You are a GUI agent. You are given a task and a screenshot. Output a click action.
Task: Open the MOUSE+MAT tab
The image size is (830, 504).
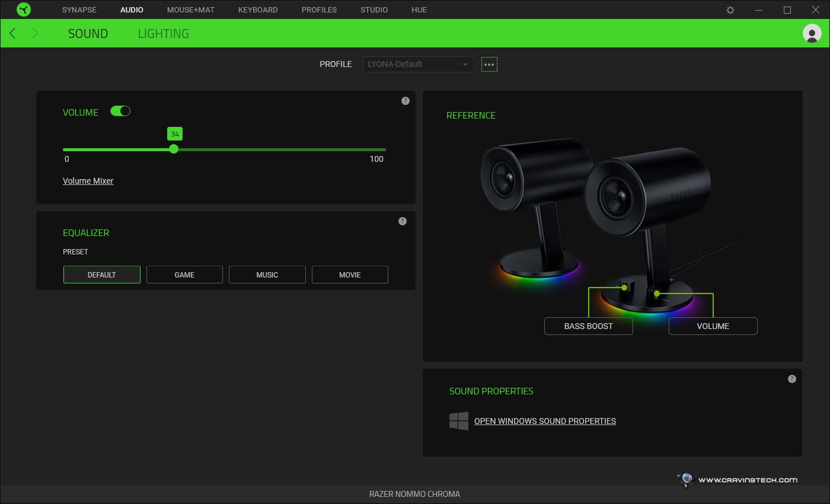click(191, 10)
